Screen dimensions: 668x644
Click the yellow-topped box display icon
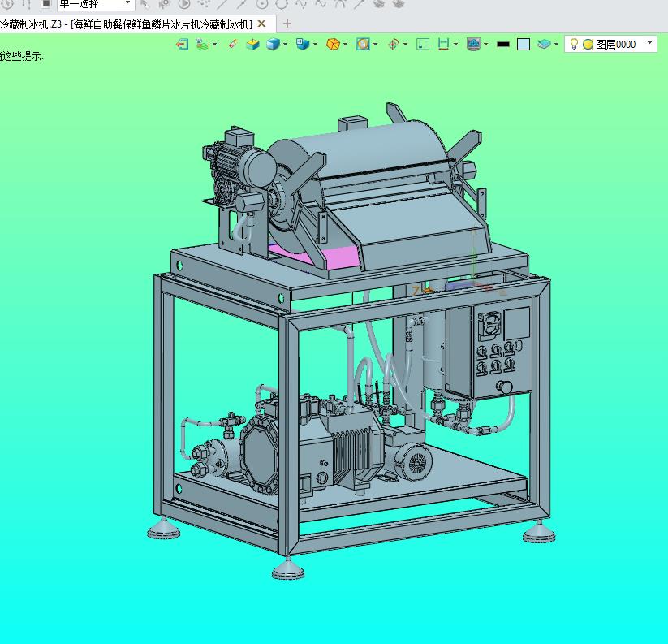coord(252,44)
